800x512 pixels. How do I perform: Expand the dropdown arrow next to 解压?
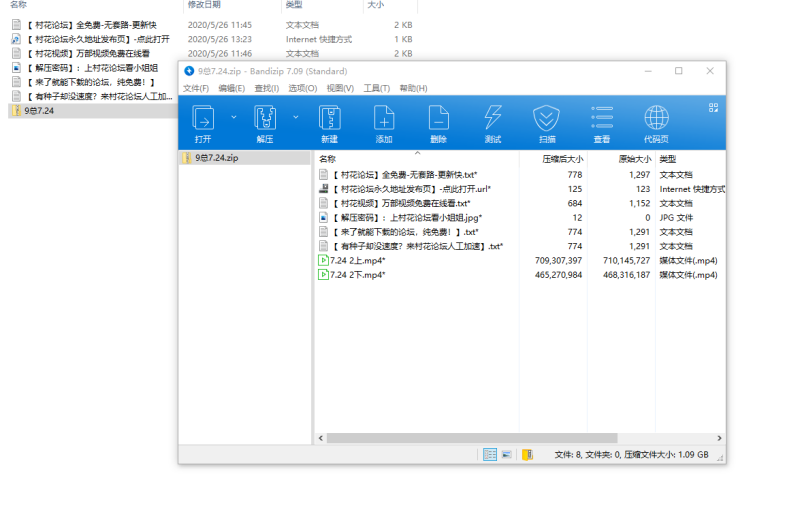point(294,116)
